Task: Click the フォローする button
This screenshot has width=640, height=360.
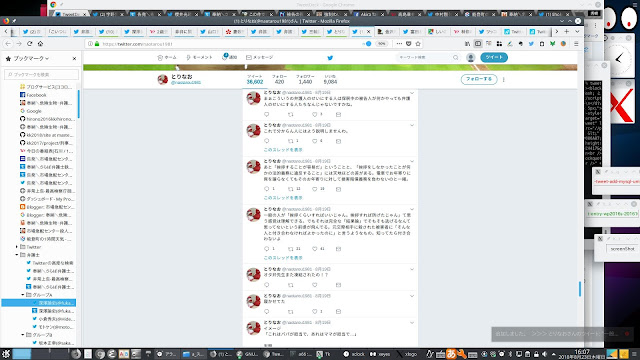Action: click(x=479, y=79)
